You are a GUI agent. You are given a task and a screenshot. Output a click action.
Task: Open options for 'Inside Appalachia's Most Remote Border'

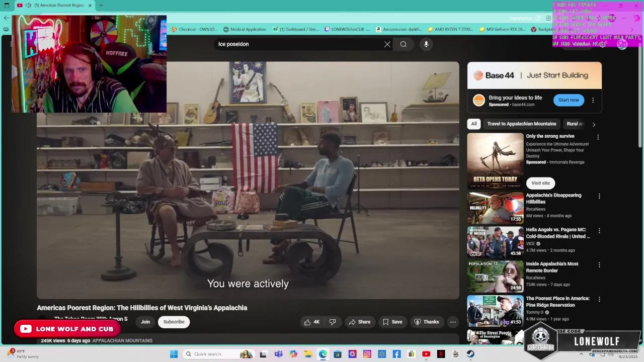599,265
